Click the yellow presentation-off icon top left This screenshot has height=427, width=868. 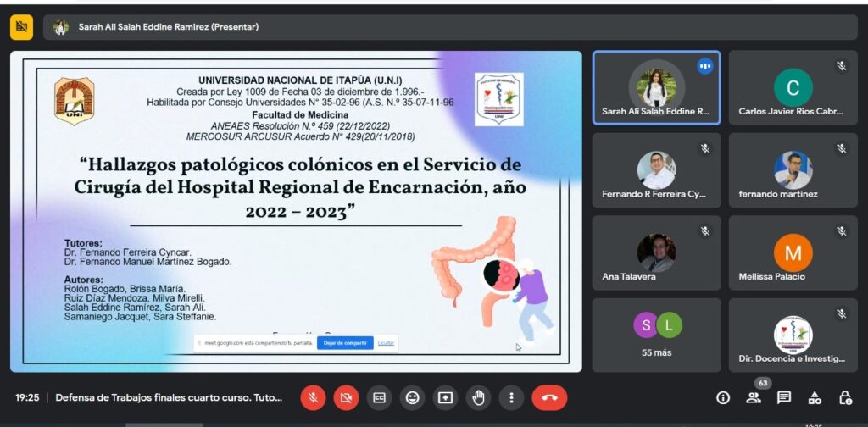point(21,27)
